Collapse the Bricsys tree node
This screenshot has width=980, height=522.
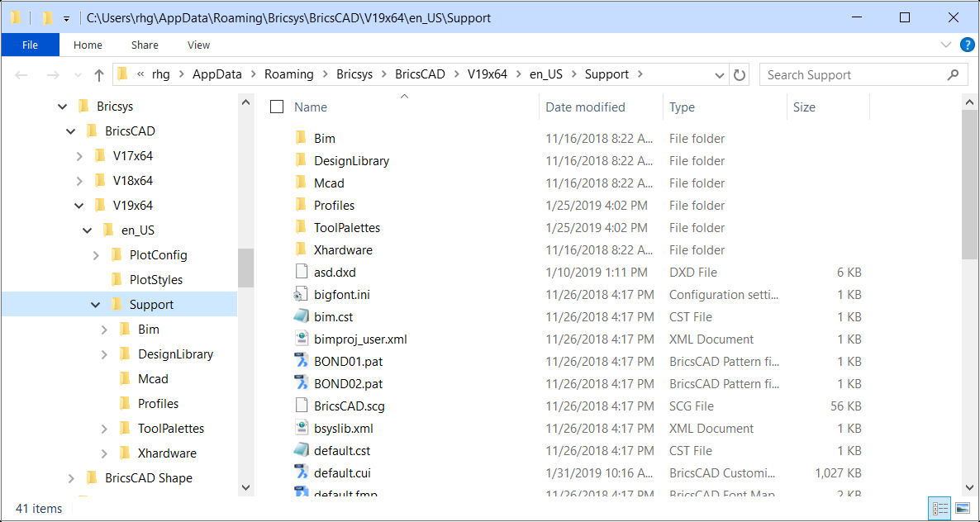coord(62,107)
